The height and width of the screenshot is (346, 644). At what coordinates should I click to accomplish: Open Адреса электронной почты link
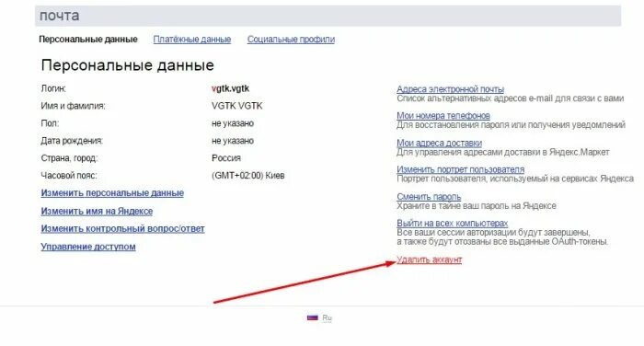tap(450, 89)
